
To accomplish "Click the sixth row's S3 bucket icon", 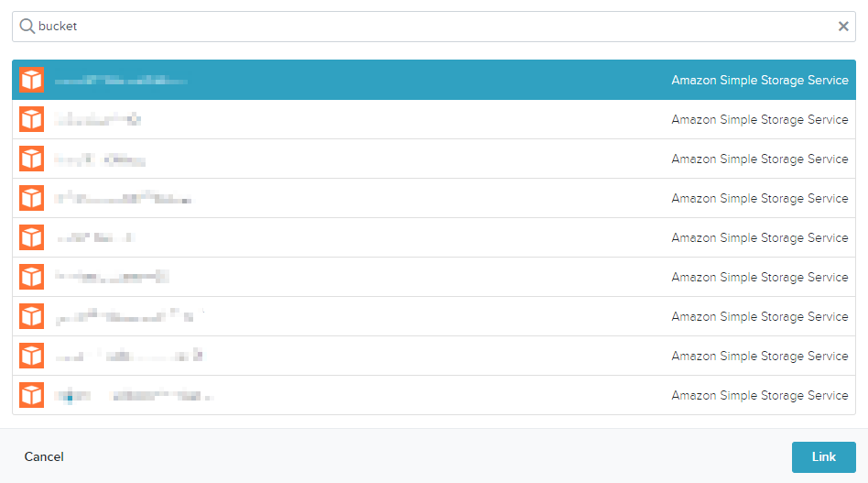I will 31,277.
